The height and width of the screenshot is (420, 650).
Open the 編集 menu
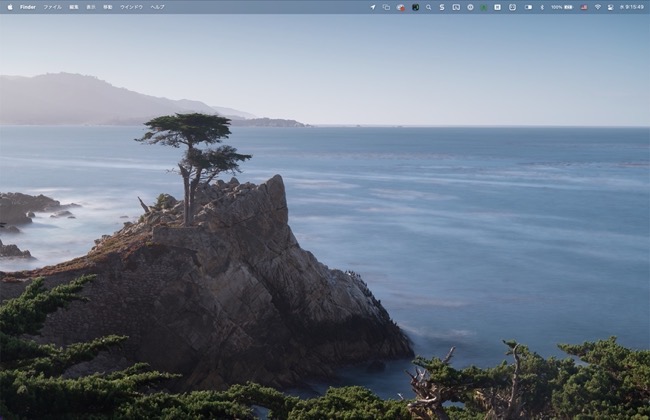tap(74, 6)
